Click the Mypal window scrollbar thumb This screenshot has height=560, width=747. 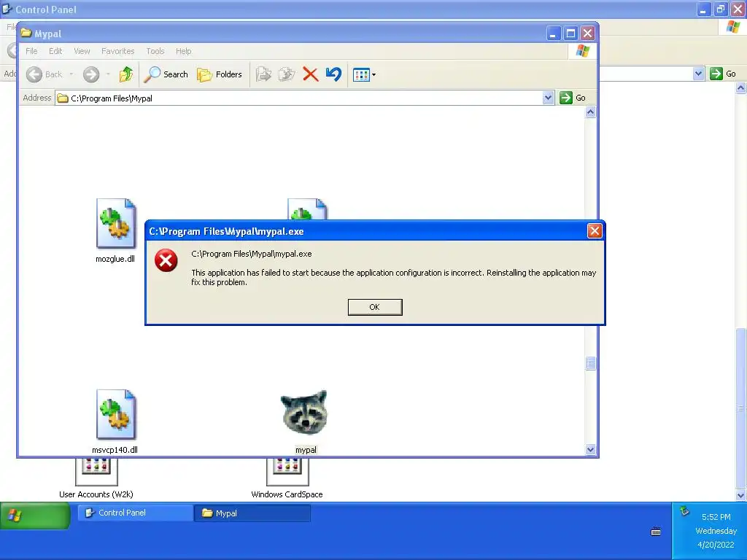click(x=590, y=363)
